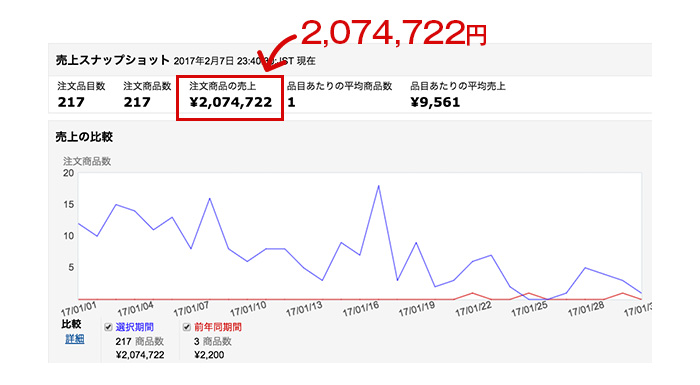700x385 pixels.
Task: Click the 売上スナップショット header title
Action: pos(112,60)
